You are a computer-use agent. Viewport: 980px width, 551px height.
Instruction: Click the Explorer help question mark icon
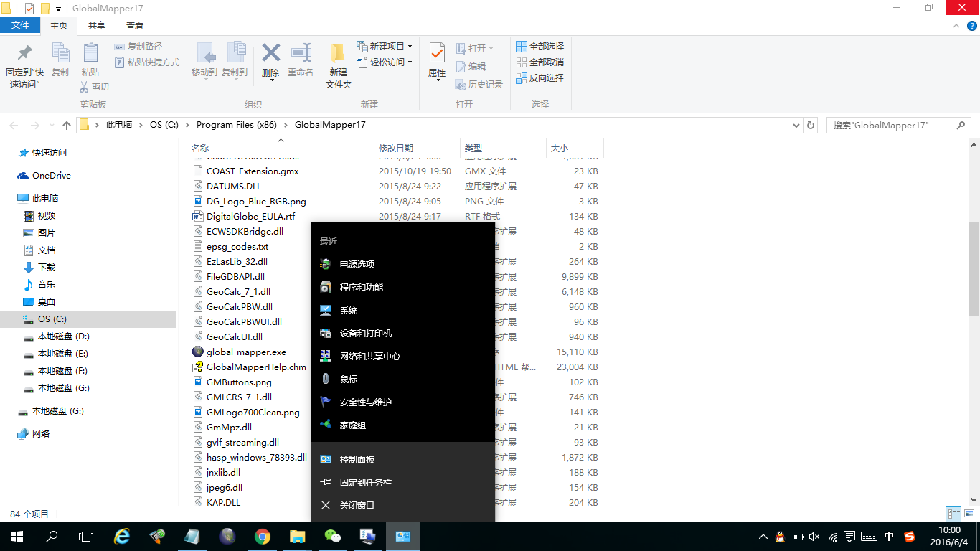tap(973, 25)
